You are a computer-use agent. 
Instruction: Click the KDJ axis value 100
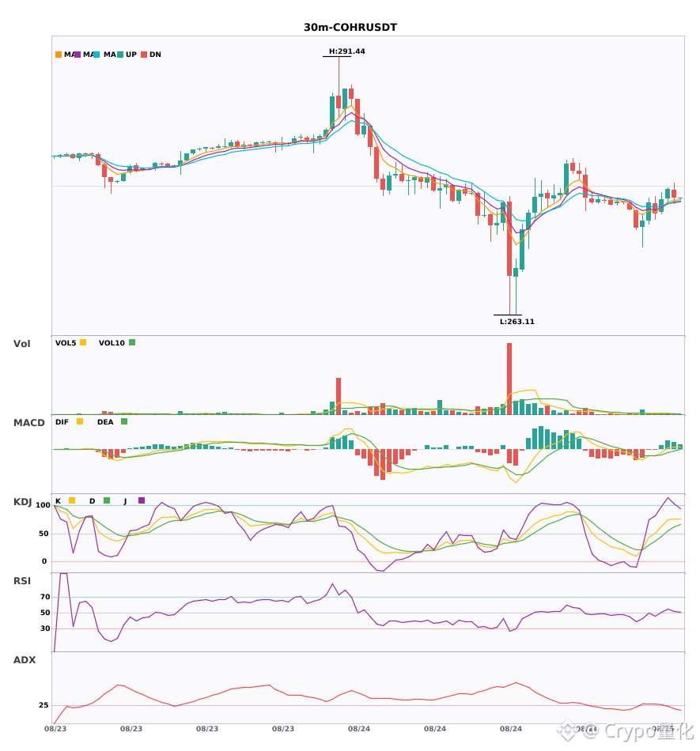point(44,505)
